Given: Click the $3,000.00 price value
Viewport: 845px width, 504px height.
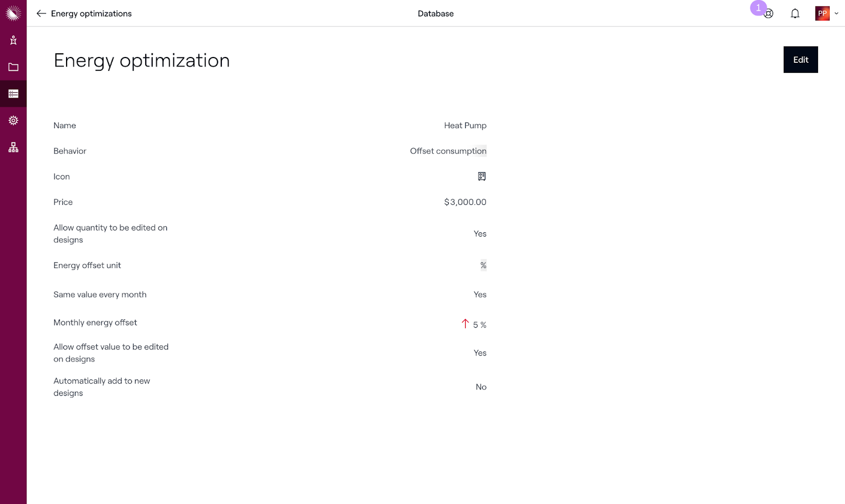Looking at the screenshot, I should [465, 202].
